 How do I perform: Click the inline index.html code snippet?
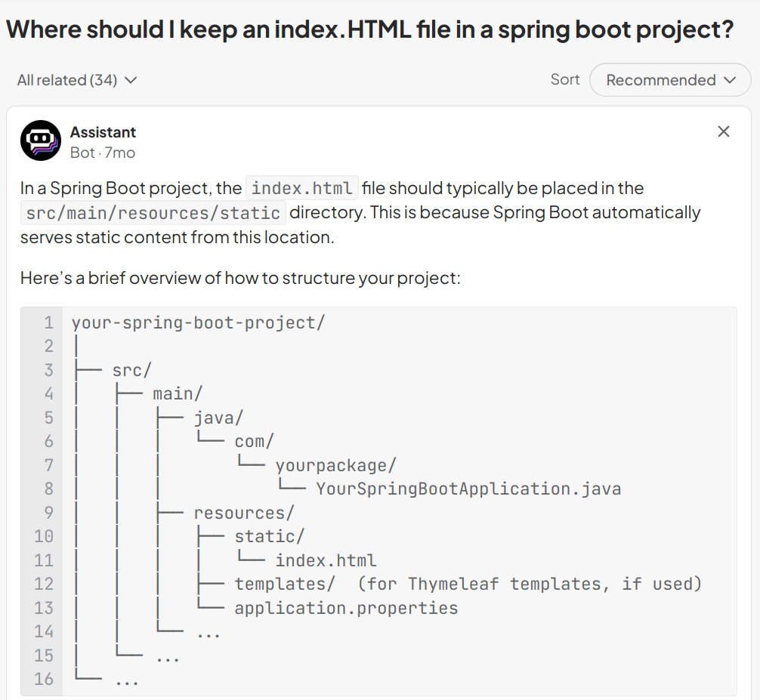pos(302,188)
